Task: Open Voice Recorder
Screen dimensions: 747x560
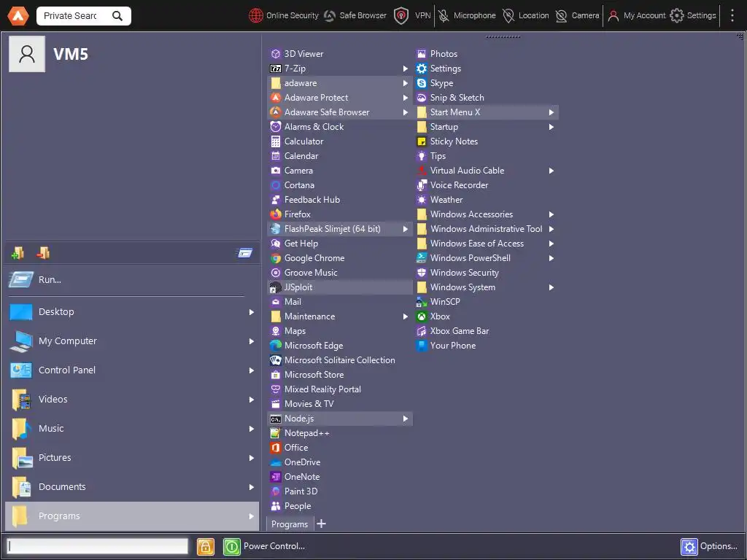Action: [x=487, y=185]
